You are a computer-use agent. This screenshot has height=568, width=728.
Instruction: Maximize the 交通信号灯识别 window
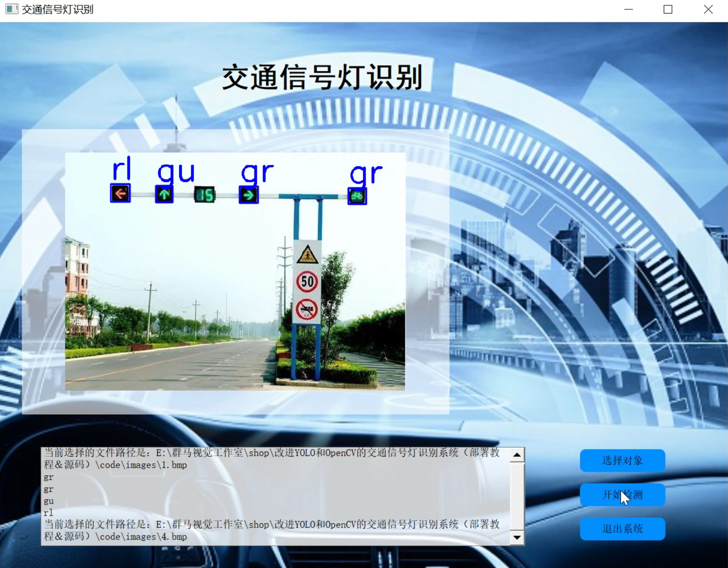click(668, 9)
